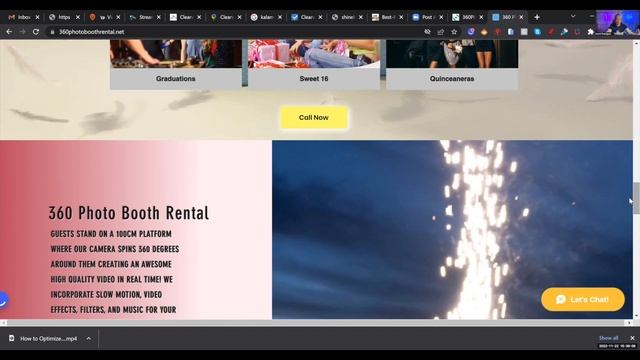Image resolution: width=640 pixels, height=360 pixels.
Task: Click the yellow Call Now button
Action: [x=313, y=118]
